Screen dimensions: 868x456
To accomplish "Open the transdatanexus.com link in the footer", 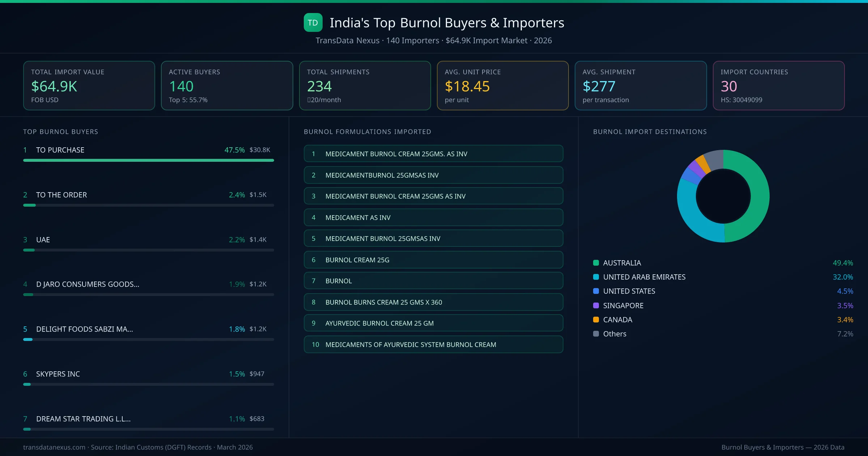I will click(x=54, y=447).
